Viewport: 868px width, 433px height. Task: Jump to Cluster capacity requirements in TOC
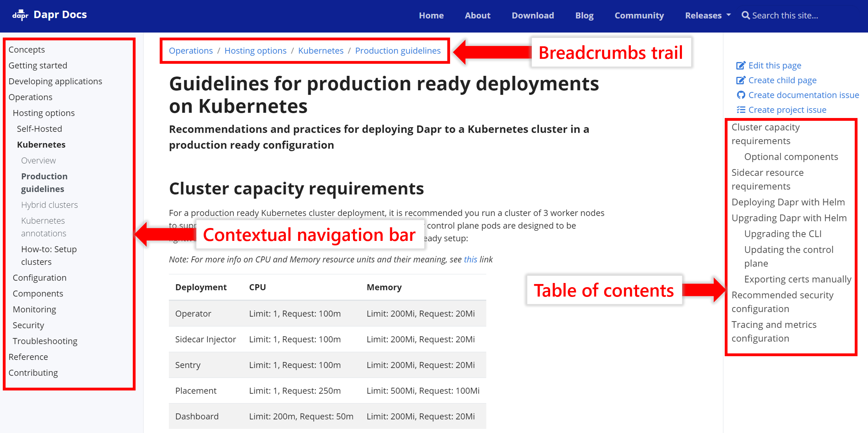coord(765,134)
